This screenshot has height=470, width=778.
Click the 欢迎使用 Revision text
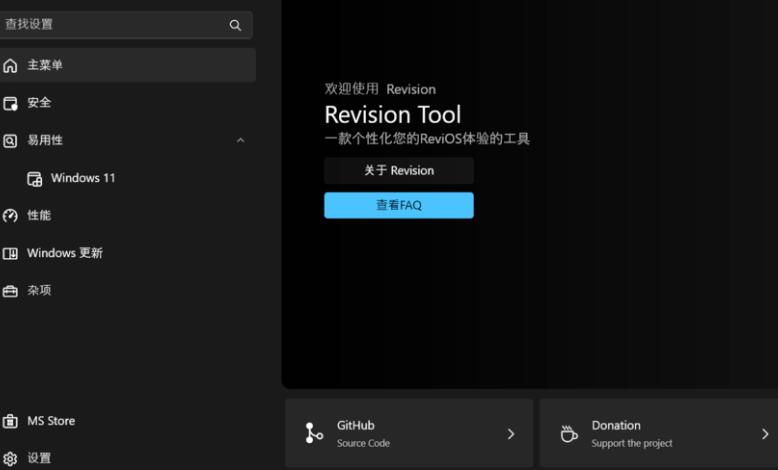(381, 89)
